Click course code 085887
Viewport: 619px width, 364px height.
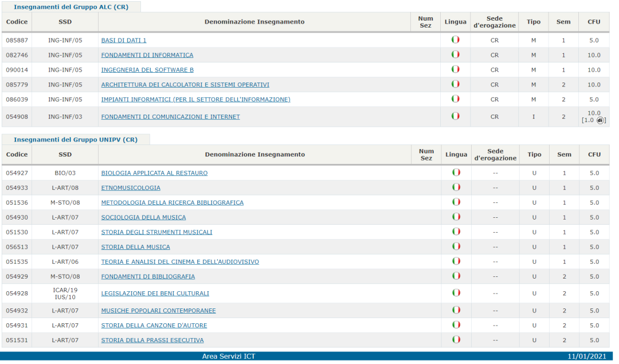(x=17, y=40)
